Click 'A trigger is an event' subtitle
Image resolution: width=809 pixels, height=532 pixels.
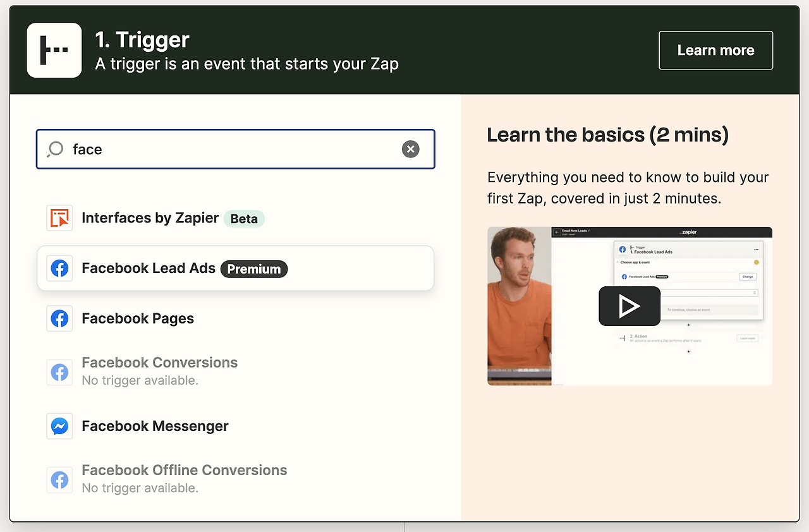[247, 64]
